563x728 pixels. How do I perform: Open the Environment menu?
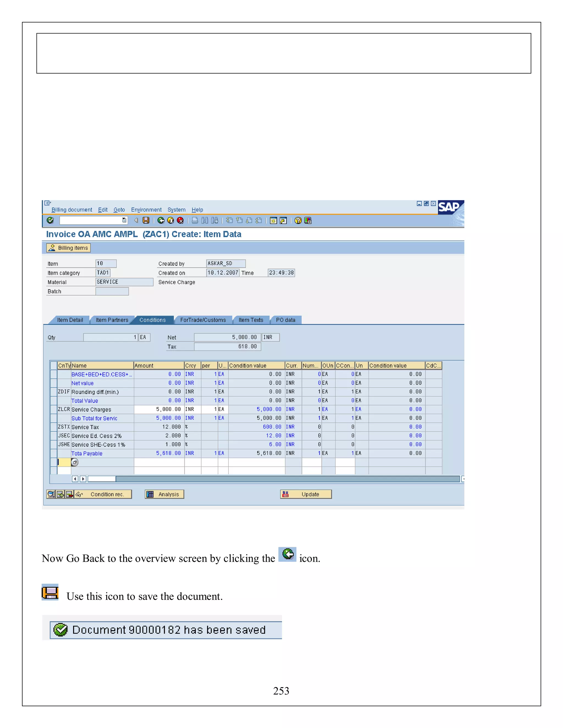[146, 210]
